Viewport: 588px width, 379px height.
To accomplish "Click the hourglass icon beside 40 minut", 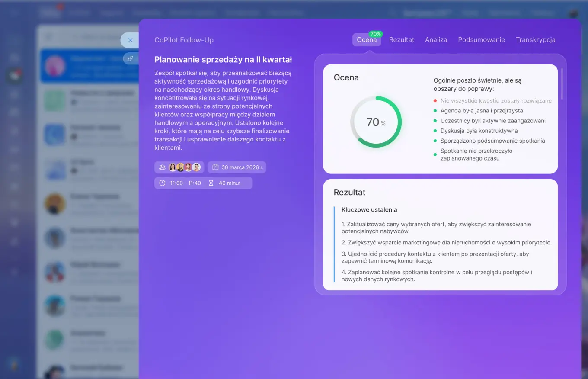I will pos(211,183).
